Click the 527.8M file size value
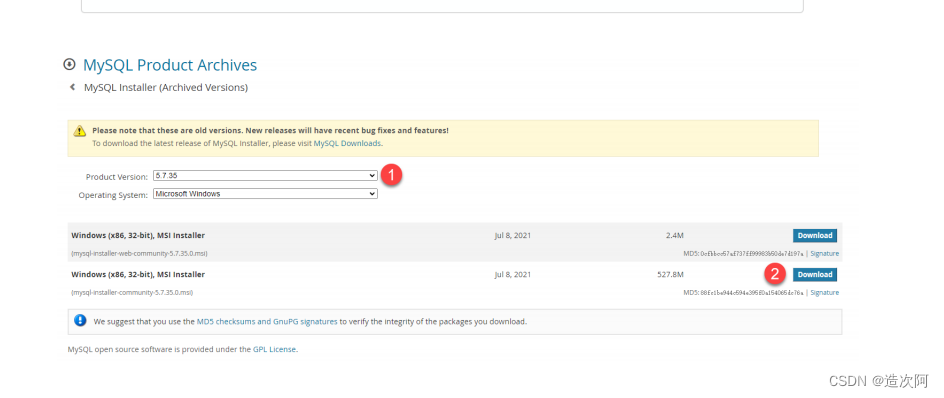This screenshot has height=398, width=944. click(671, 275)
